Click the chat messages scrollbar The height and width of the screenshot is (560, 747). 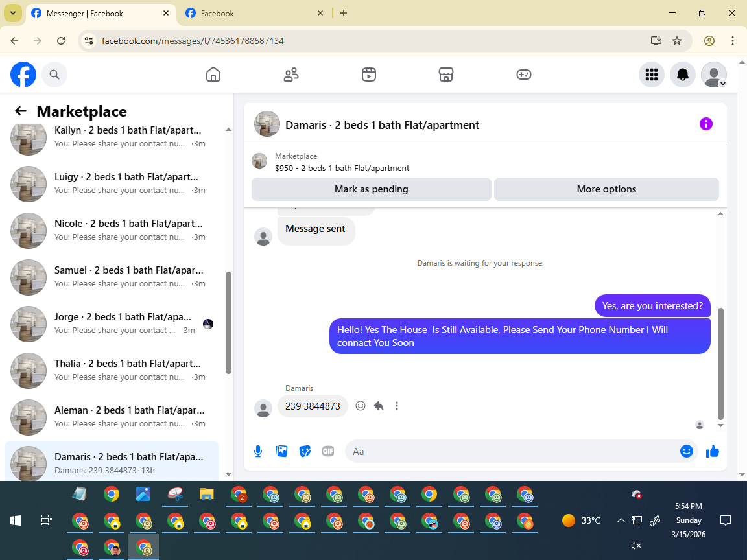pyautogui.click(x=720, y=364)
